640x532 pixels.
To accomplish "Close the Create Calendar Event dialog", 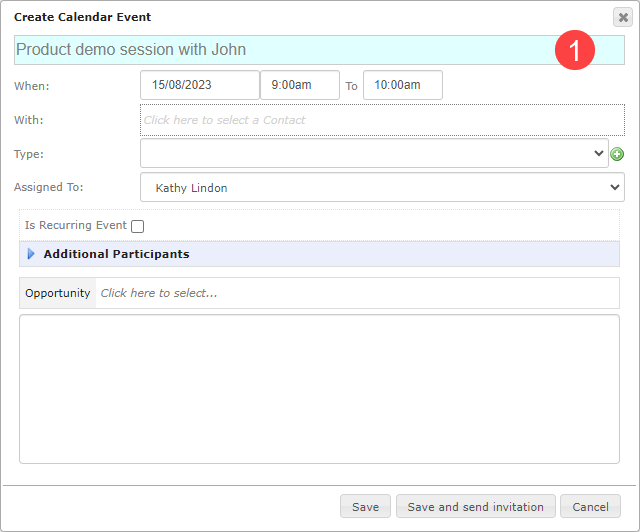I will pos(623,17).
